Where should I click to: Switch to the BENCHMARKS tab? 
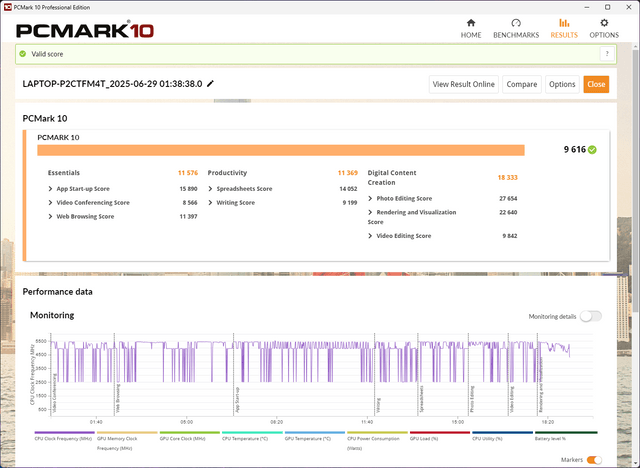click(x=516, y=29)
